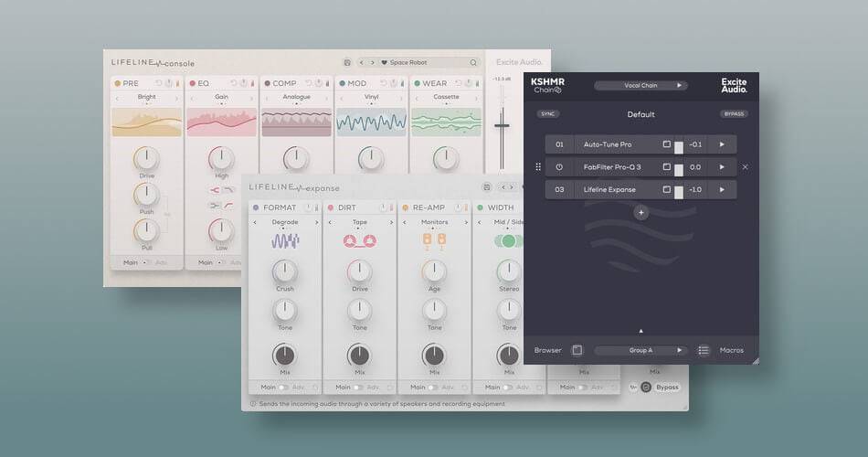Reset the COMP module with undo icon
868x457 pixels.
309,83
